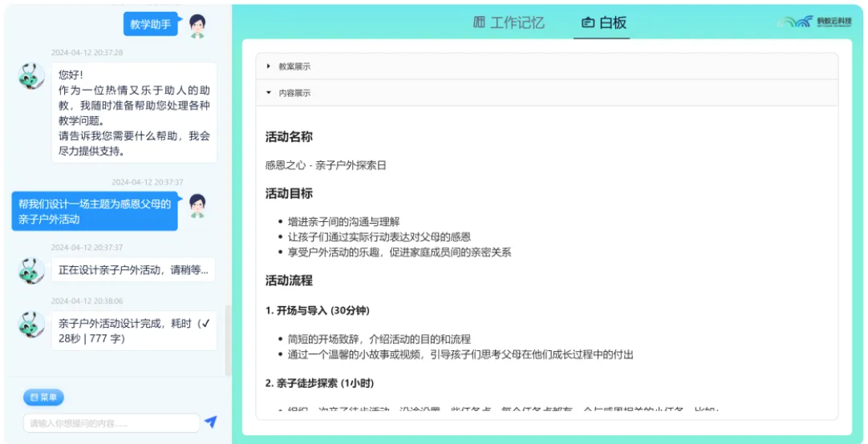The width and height of the screenshot is (868, 444).
Task: Click the user avatar beside 教学助手 bubble
Action: click(197, 26)
